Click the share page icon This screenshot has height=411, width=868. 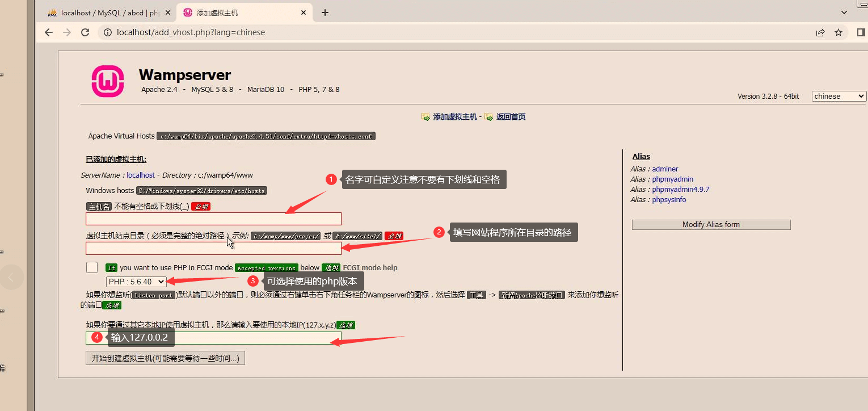(820, 32)
